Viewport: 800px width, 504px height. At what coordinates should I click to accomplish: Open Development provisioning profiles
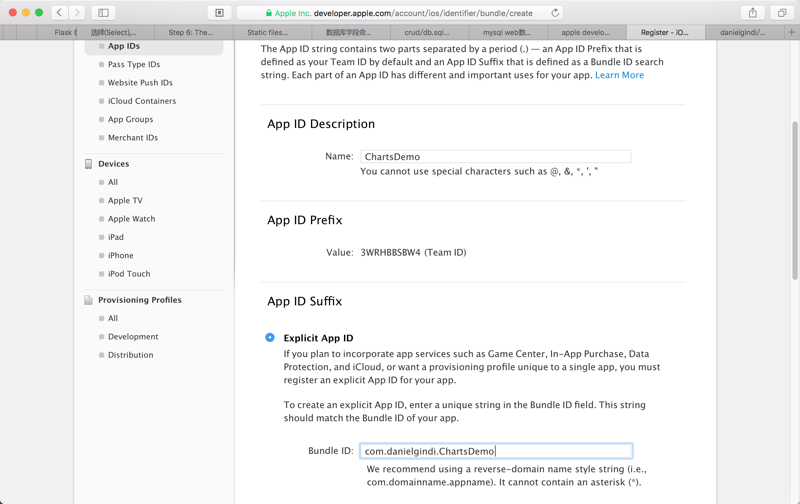tap(133, 337)
